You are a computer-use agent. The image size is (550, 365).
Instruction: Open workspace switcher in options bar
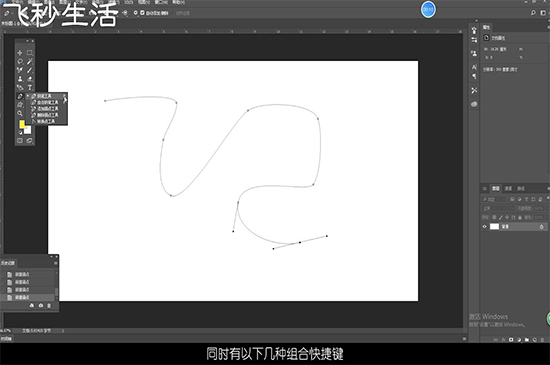pos(543,13)
